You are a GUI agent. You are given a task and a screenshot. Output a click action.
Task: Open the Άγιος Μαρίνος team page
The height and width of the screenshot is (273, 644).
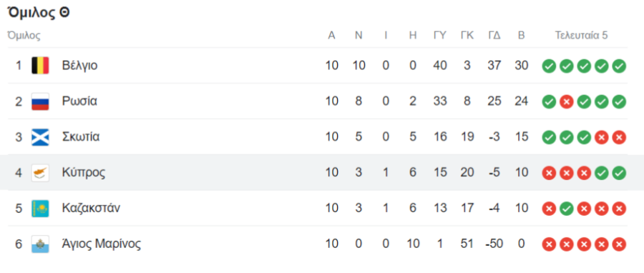tap(102, 244)
